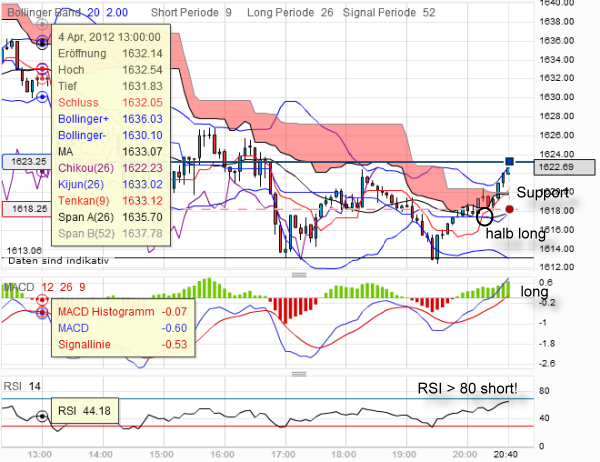
Task: Click the 1630.00 price axis label
Action: click(x=556, y=97)
